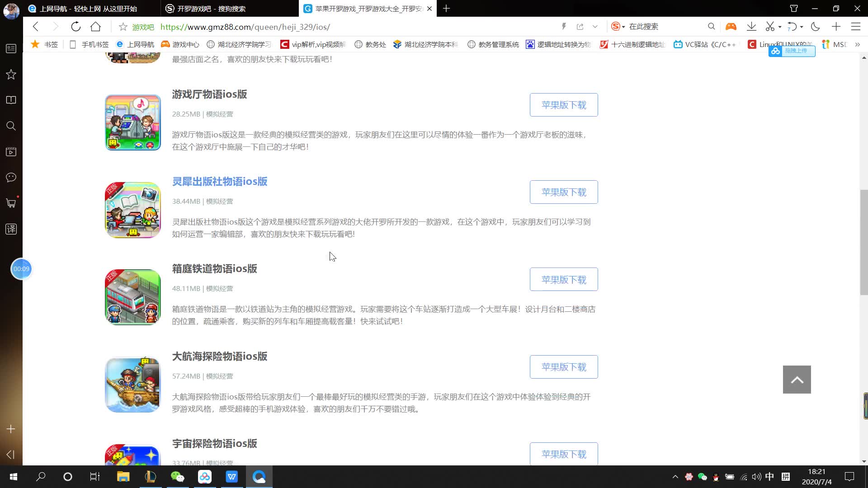The image size is (868, 488).
Task: Open the 手机书签 bookmark
Action: tap(90, 44)
